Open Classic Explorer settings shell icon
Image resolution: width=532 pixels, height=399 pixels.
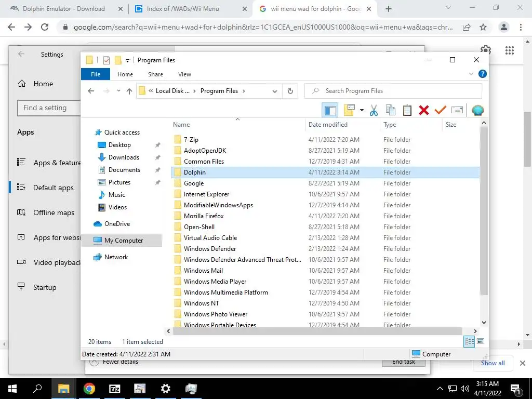click(x=478, y=110)
